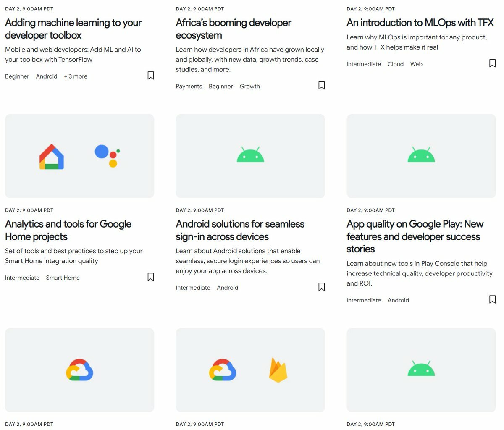504x430 pixels.
Task: Click date label above "Android solutions for seamless sign-in"
Action: click(200, 210)
